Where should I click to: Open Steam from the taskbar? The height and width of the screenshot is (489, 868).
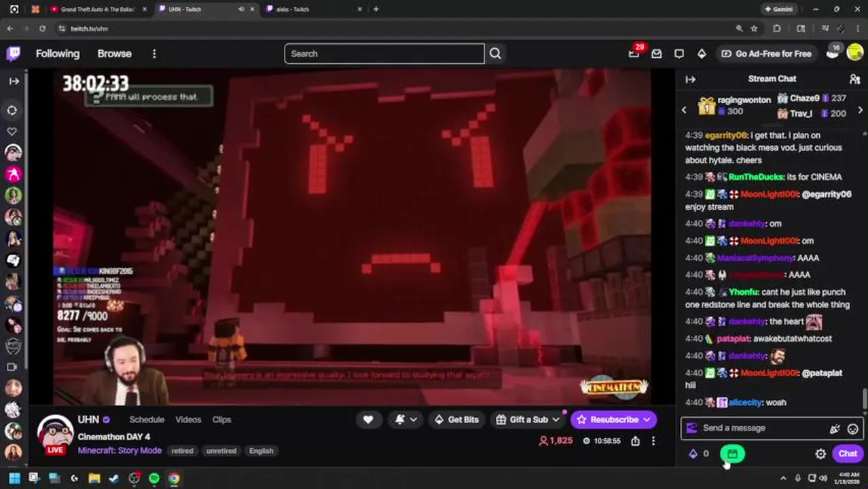(114, 478)
